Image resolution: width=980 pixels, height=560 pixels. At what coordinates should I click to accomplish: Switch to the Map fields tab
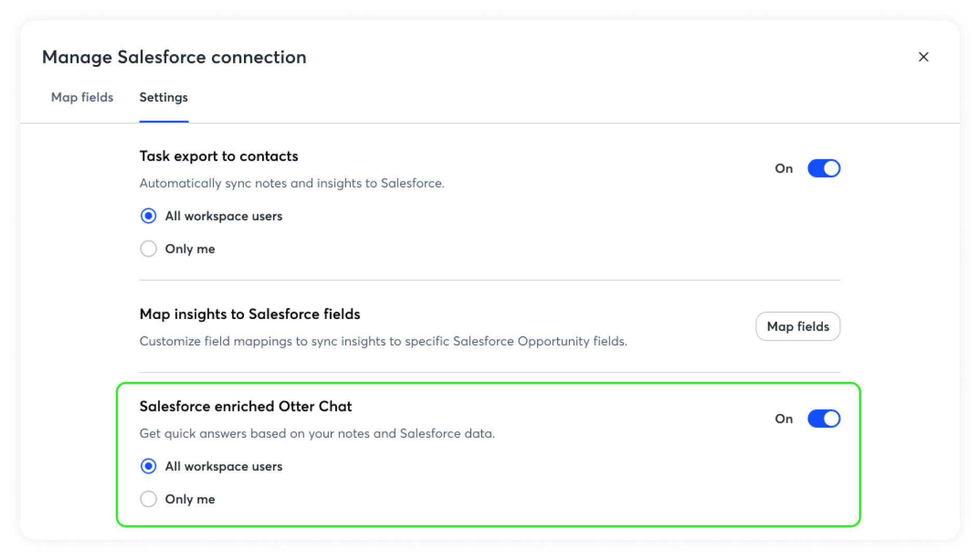tap(82, 97)
